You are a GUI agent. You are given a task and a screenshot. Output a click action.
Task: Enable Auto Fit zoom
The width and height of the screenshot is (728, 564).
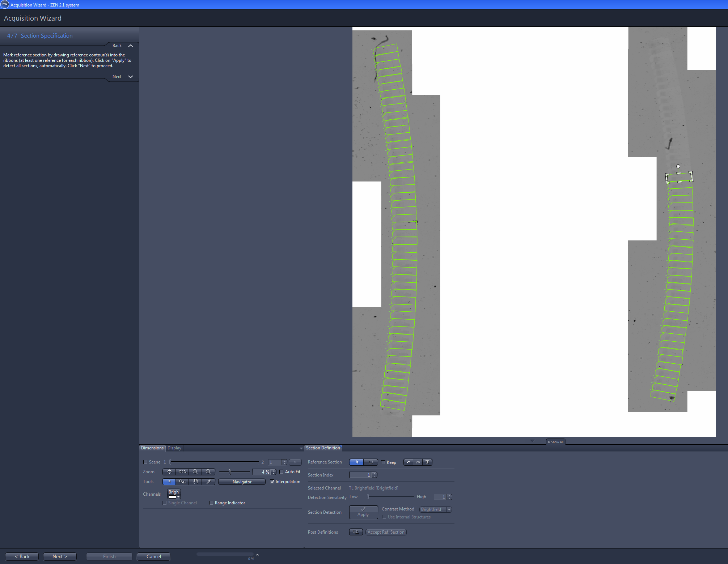pyautogui.click(x=282, y=472)
